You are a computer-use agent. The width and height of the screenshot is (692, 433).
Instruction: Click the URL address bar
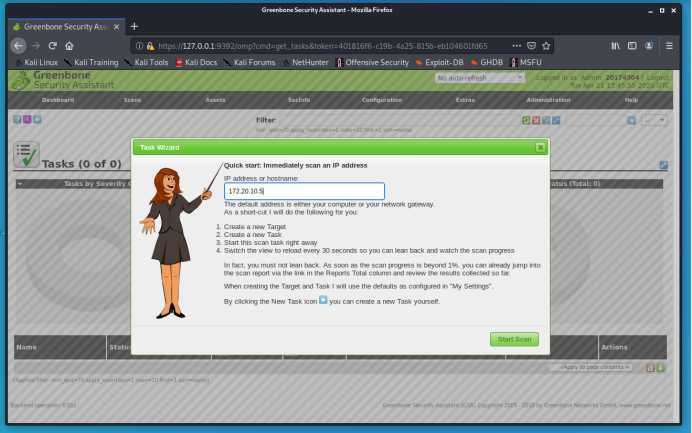click(322, 46)
